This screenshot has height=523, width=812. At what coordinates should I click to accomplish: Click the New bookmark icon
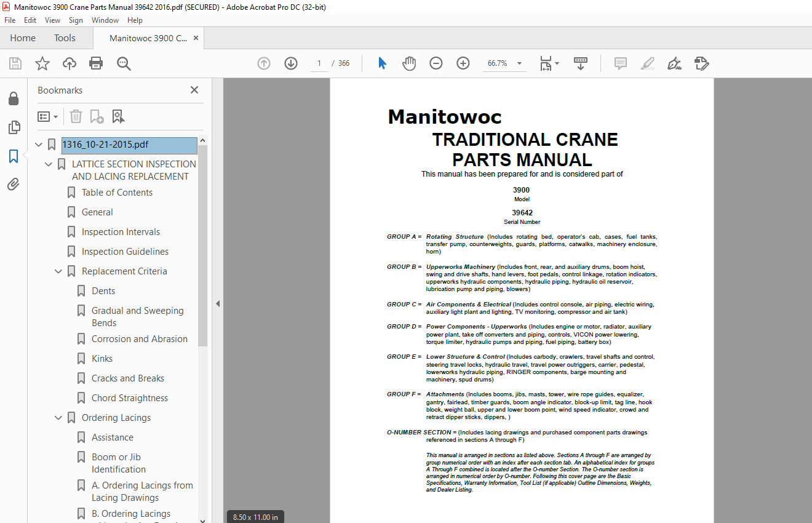click(97, 116)
